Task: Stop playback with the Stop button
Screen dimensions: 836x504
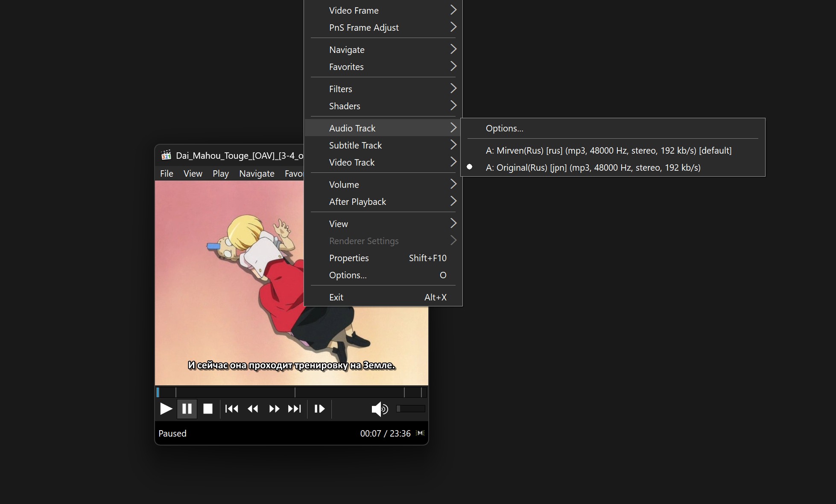Action: click(x=208, y=409)
